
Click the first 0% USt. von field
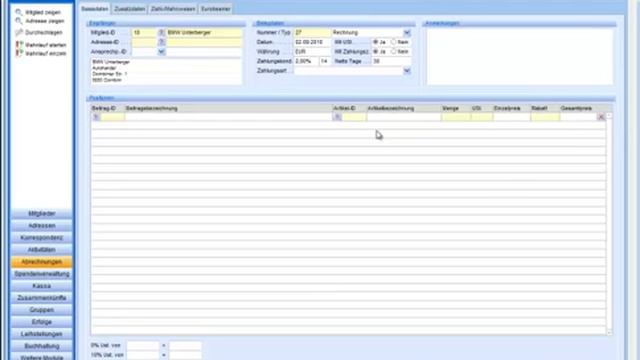[142, 345]
